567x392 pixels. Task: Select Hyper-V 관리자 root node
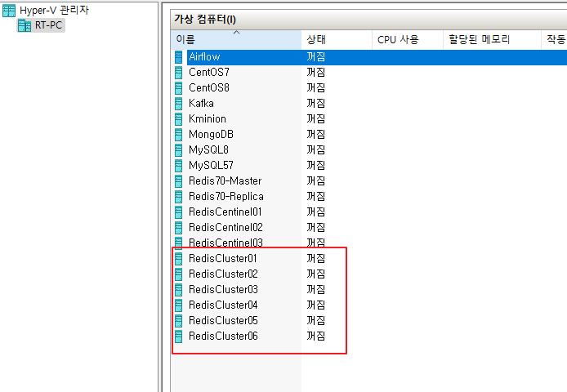[54, 11]
